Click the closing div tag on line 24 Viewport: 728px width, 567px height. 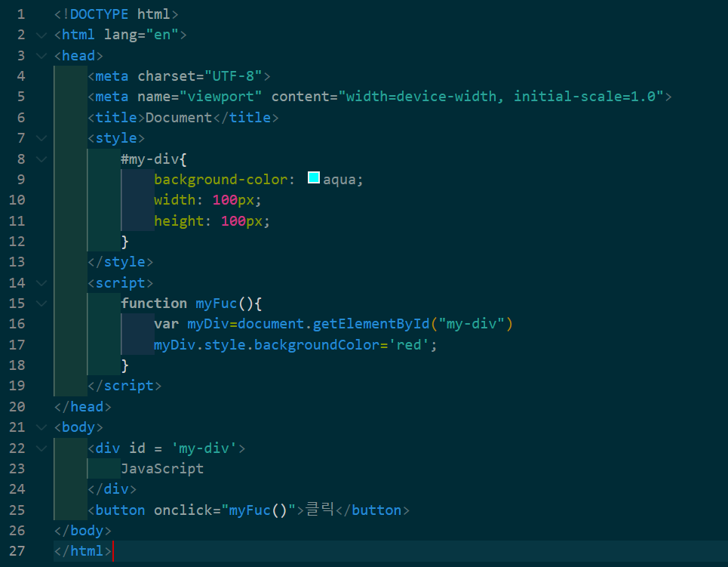click(x=112, y=489)
